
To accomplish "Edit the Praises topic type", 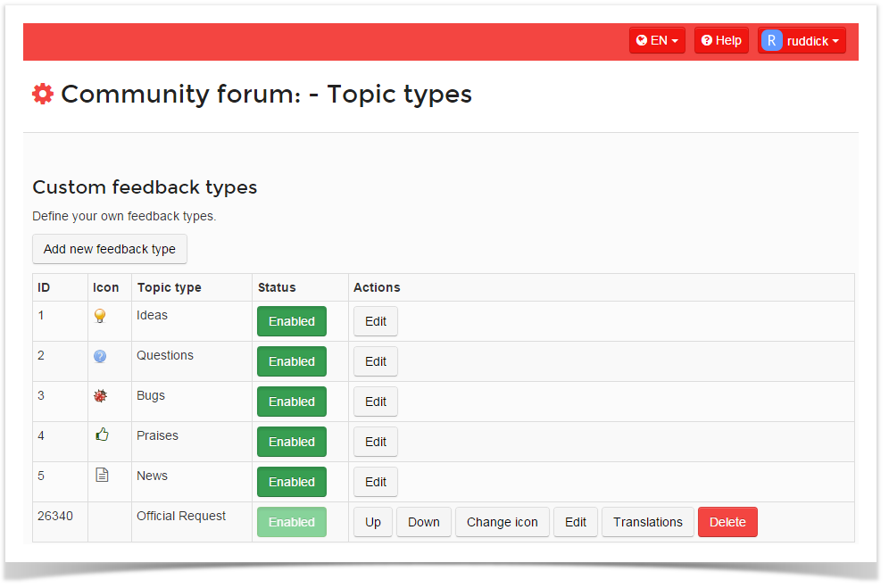I will click(x=376, y=443).
